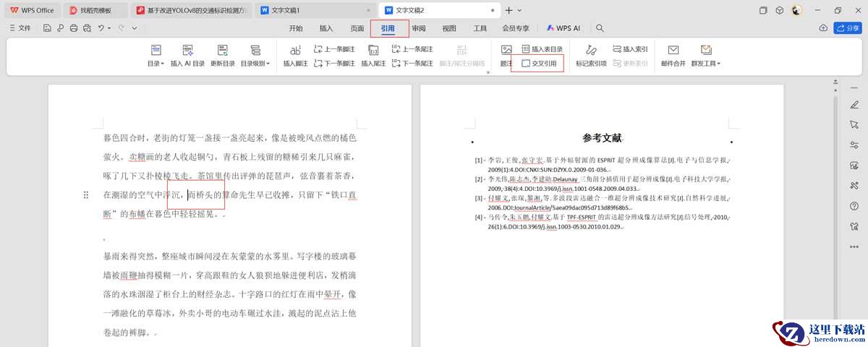
Task: Click the settings sliders icon in sidebar
Action: tap(854, 145)
